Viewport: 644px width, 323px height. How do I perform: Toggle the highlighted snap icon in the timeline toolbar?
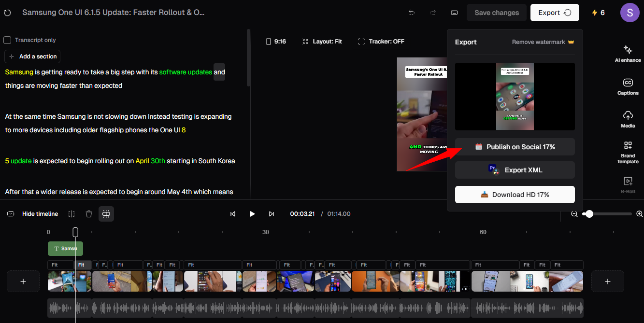(x=106, y=214)
